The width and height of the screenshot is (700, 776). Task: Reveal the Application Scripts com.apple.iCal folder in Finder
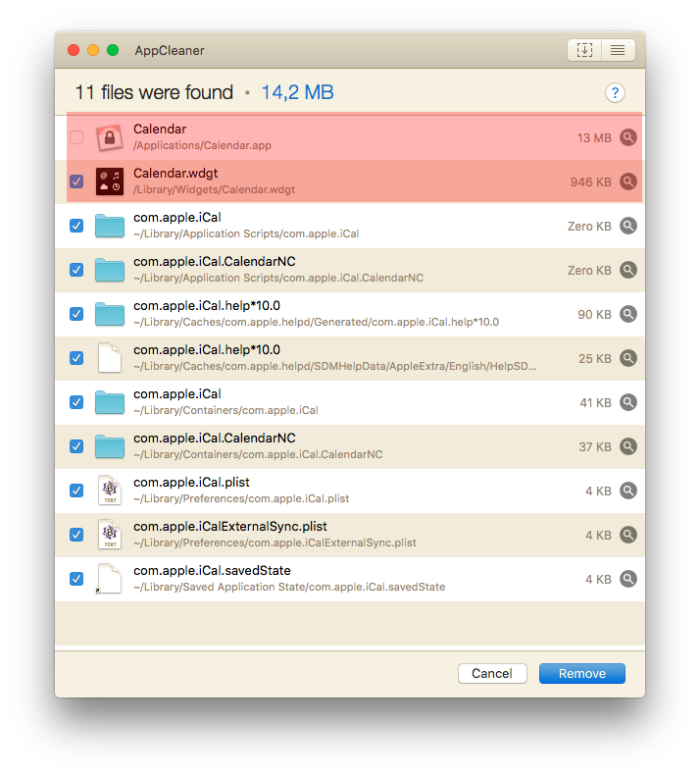click(628, 226)
